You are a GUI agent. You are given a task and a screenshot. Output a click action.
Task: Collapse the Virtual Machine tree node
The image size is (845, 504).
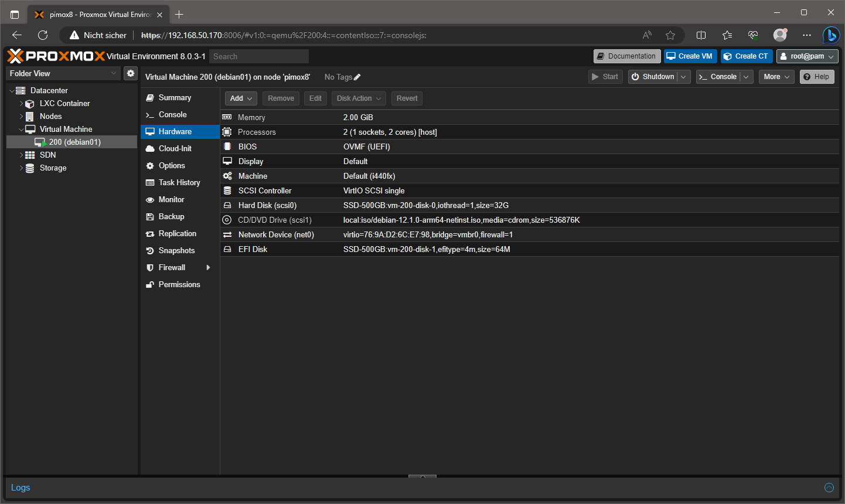point(21,130)
